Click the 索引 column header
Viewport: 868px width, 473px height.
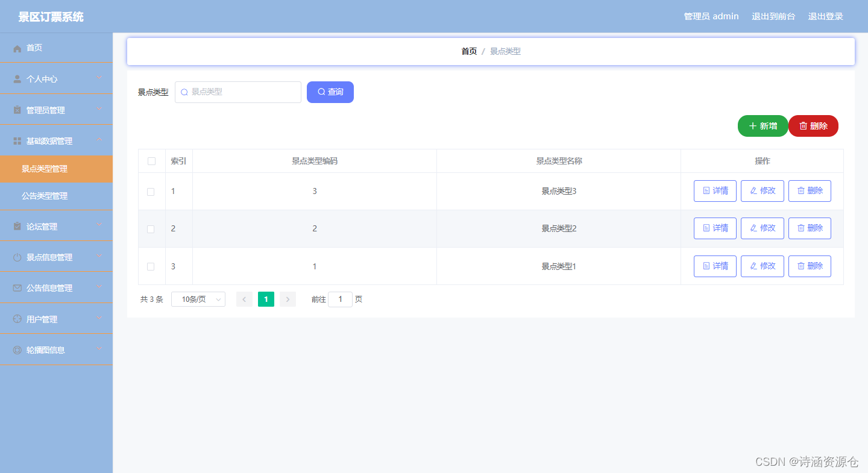(178, 161)
